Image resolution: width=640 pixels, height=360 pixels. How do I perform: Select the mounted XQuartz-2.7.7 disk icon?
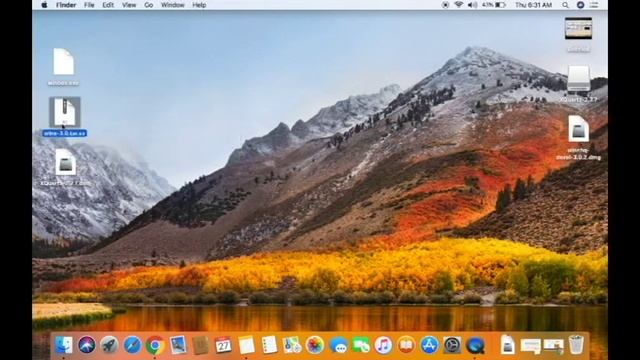pyautogui.click(x=578, y=78)
